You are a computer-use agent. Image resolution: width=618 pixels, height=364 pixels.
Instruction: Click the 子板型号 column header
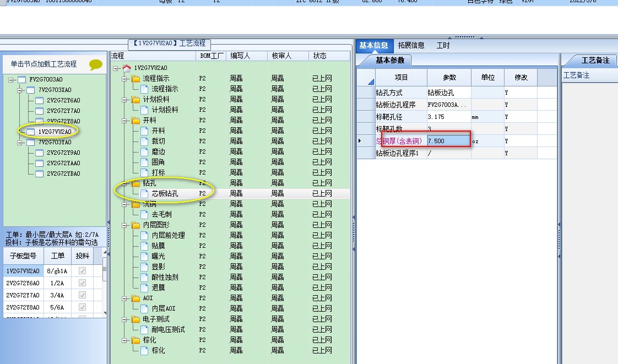(x=23, y=256)
